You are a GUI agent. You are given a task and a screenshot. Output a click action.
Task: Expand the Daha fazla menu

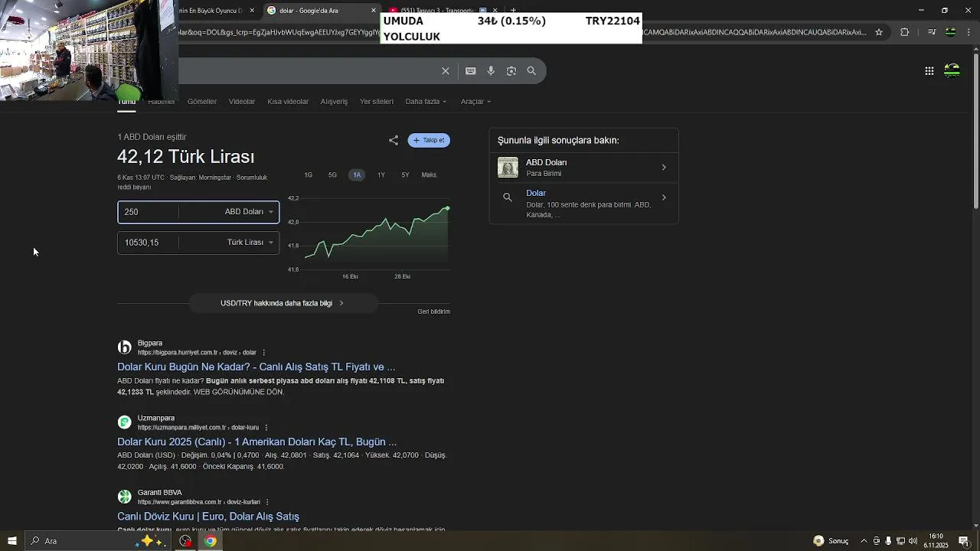(426, 102)
